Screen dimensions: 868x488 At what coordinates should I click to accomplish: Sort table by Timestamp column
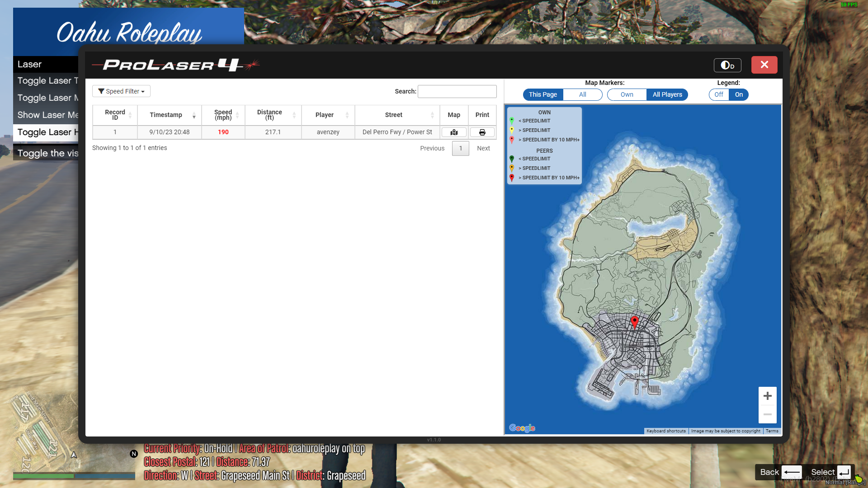pos(170,115)
